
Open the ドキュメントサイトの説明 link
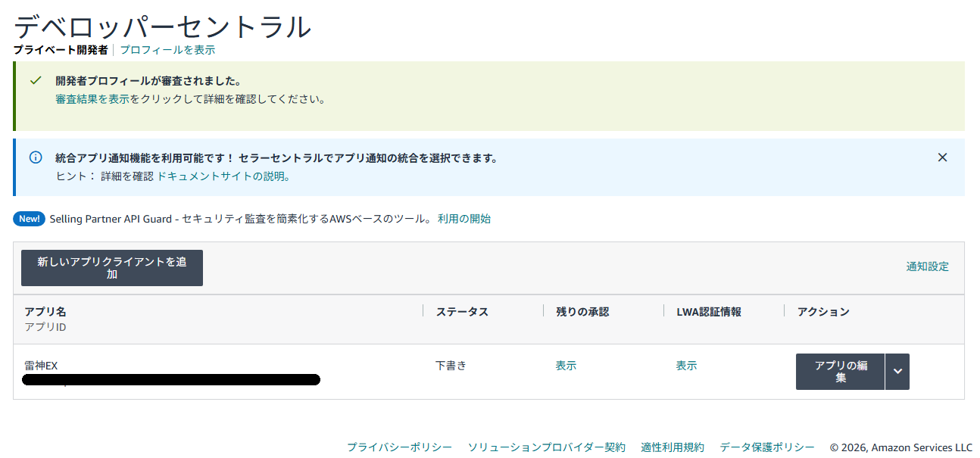click(x=223, y=176)
